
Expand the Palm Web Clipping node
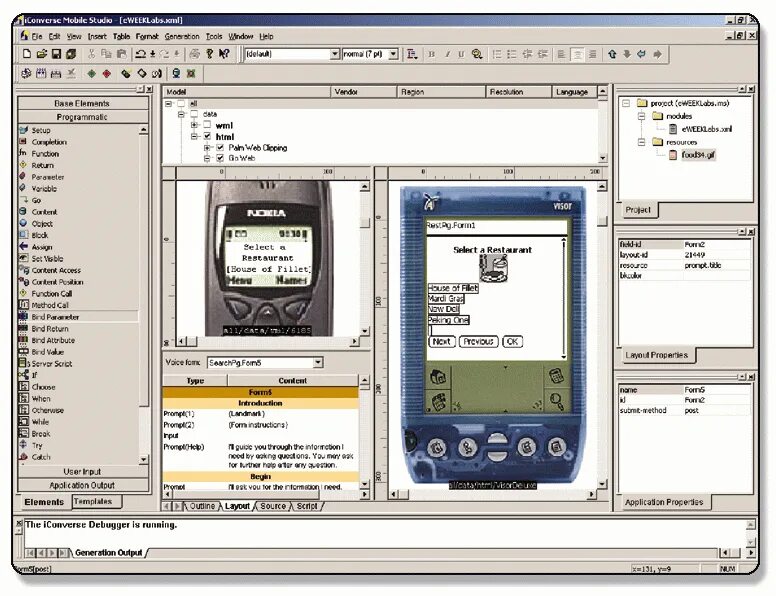(208, 148)
